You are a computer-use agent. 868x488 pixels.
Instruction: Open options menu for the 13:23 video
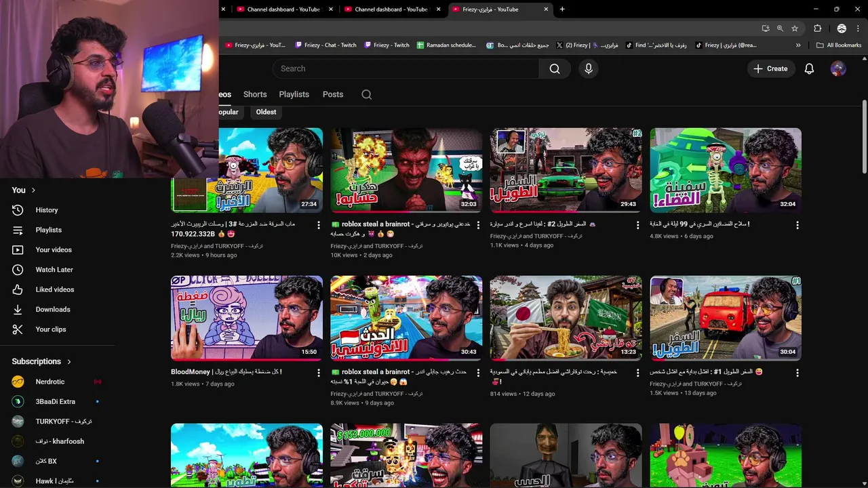(x=637, y=373)
